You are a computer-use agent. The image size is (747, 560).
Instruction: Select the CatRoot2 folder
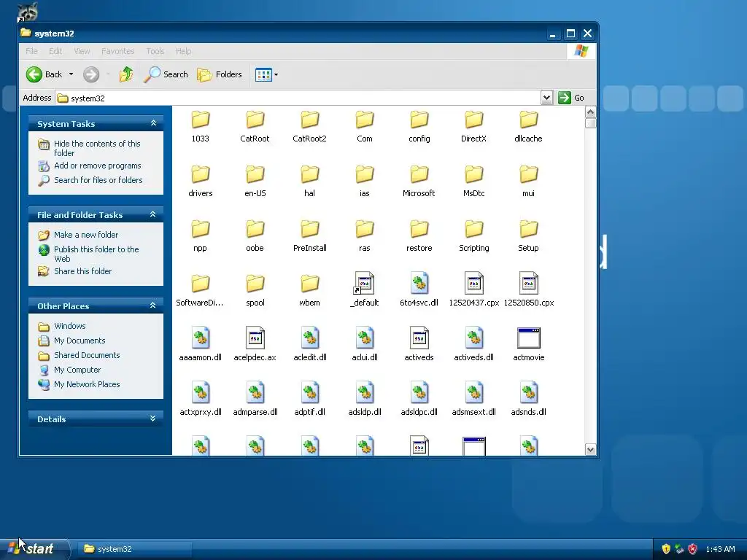[309, 127]
